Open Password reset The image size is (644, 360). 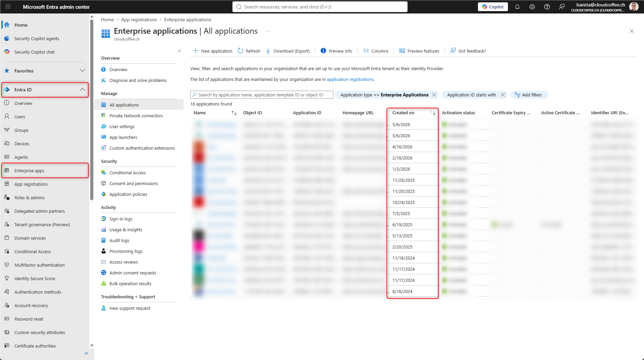[x=29, y=319]
